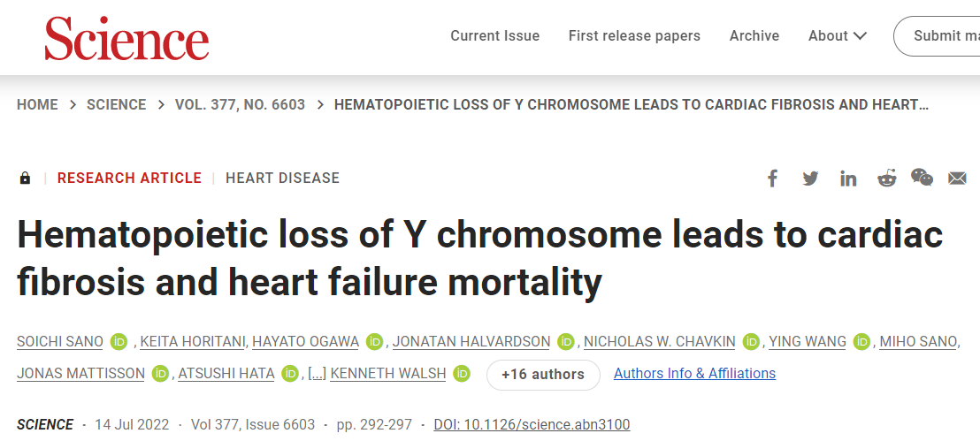Click the Science logo

pos(126,39)
